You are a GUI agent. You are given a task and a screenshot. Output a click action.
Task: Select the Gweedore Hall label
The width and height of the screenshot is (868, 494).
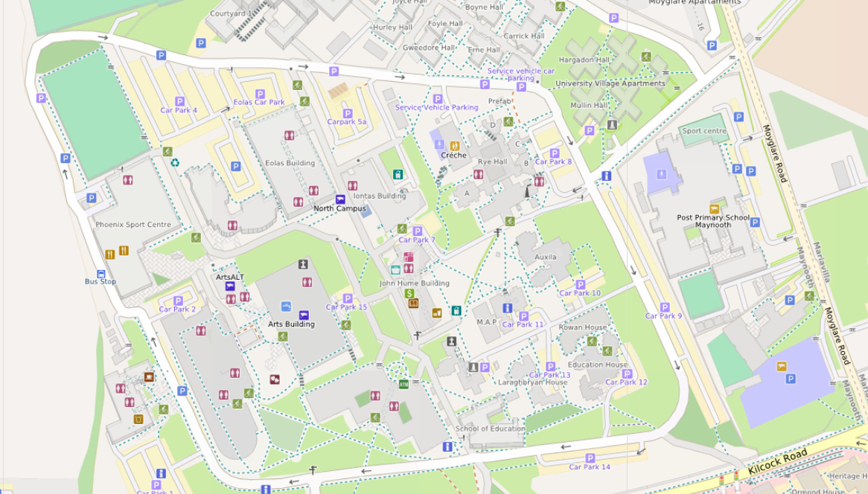click(x=429, y=48)
